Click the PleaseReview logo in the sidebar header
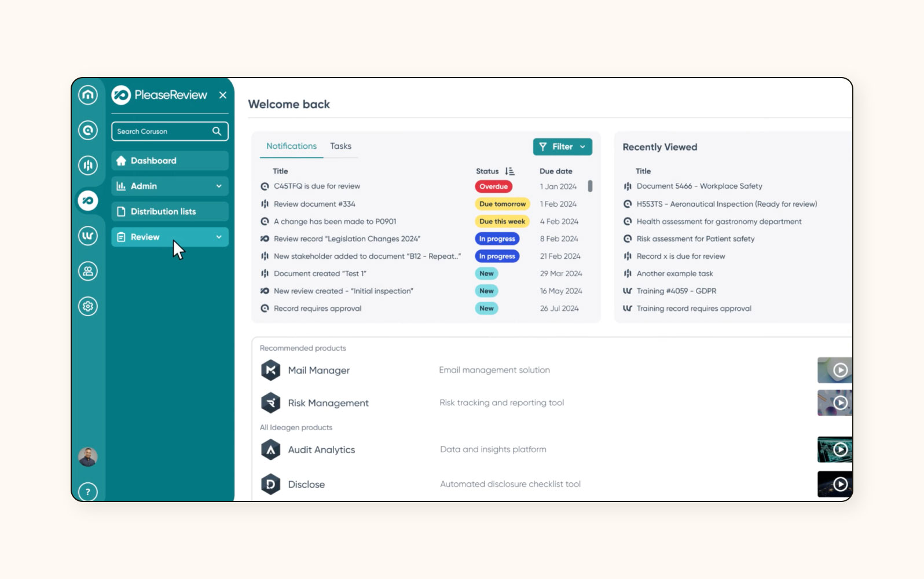 pyautogui.click(x=159, y=95)
